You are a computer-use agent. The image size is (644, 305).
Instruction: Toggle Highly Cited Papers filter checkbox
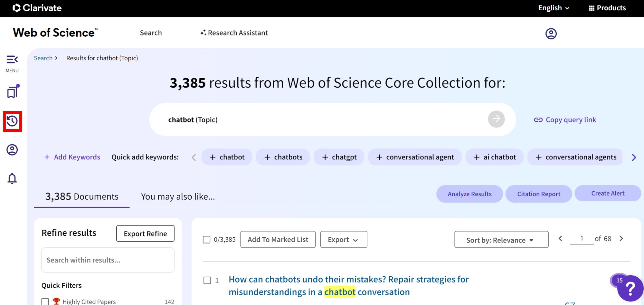click(45, 302)
